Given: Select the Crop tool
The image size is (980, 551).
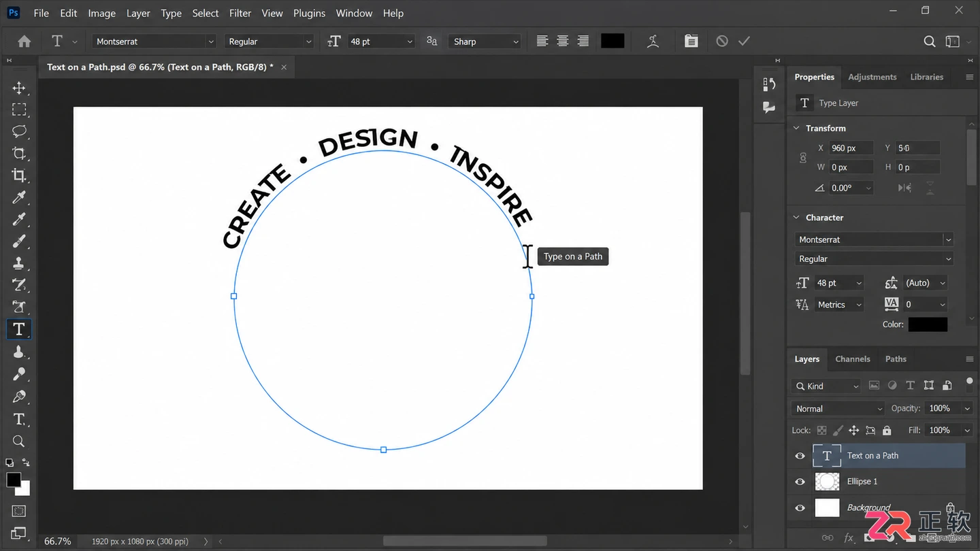Looking at the screenshot, I should pos(19,176).
